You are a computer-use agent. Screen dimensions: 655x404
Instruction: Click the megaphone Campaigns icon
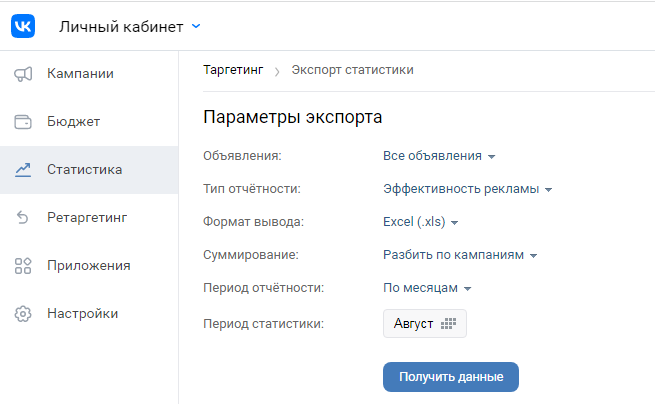(x=23, y=74)
